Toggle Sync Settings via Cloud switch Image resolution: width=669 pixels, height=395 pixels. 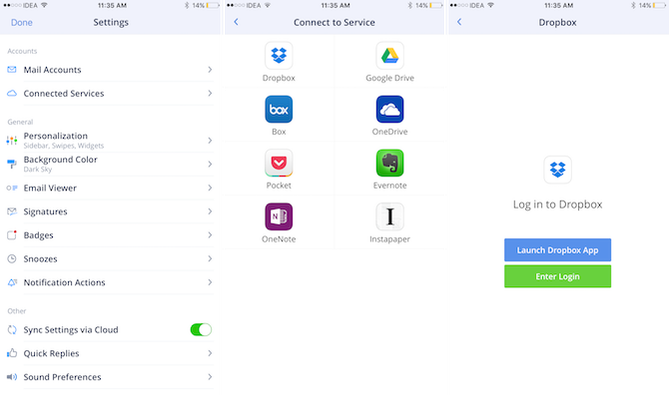pos(201,330)
